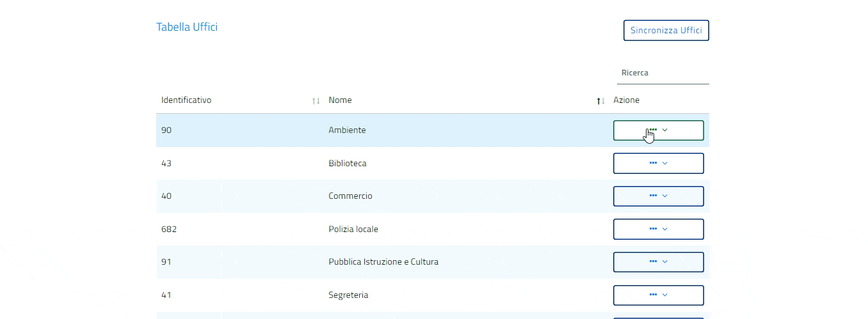
Task: Click the Identificativo column header
Action: tap(186, 100)
